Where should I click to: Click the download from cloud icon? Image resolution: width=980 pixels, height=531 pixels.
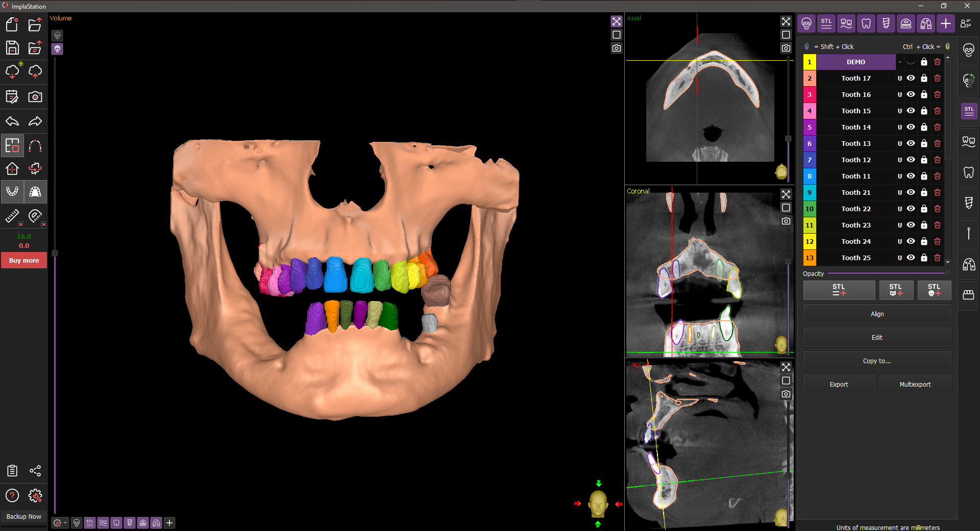click(12, 72)
